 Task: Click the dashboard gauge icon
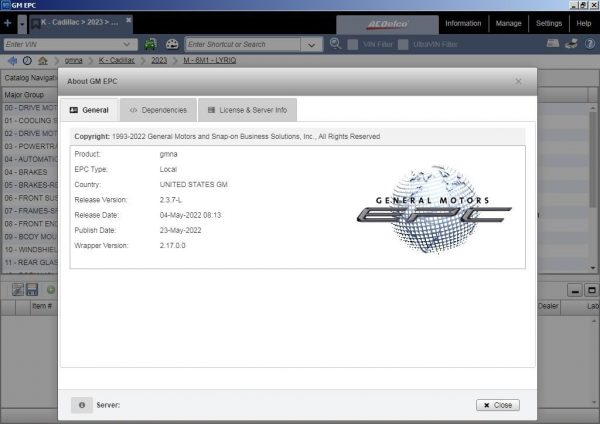[172, 44]
